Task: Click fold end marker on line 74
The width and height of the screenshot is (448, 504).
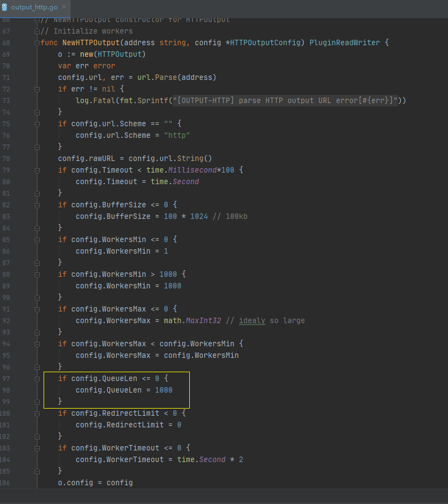Action: (37, 112)
